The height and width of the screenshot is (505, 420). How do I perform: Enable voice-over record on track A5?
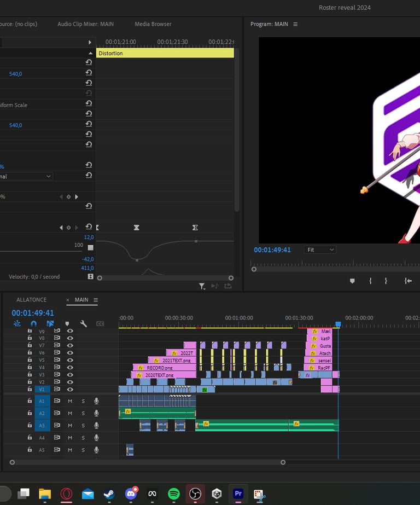point(96,450)
